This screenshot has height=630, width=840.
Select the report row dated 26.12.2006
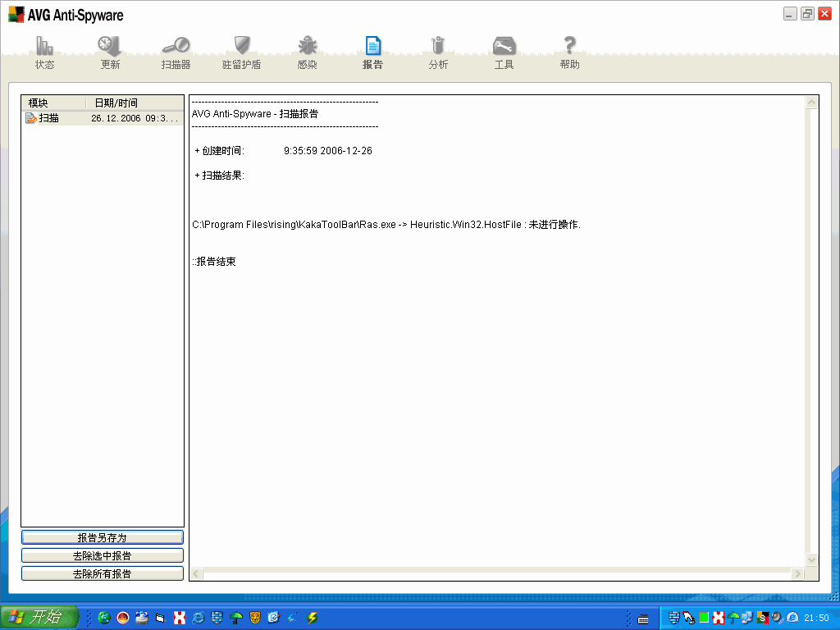pos(103,118)
